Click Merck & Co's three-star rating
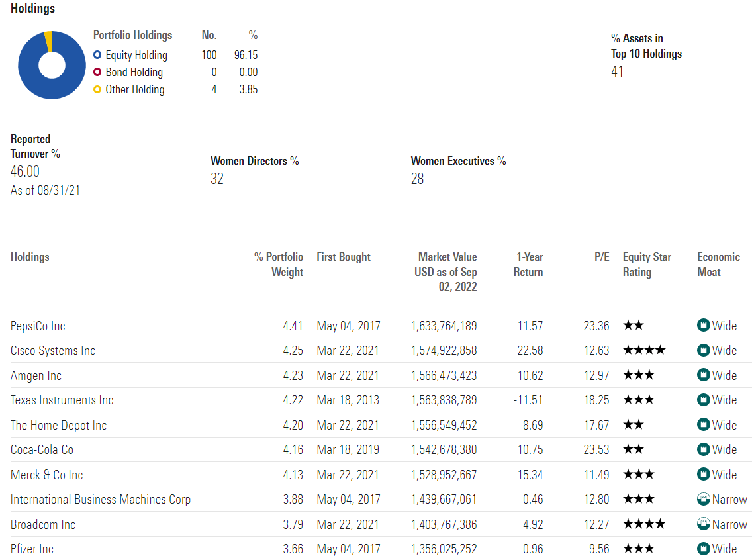This screenshot has width=752, height=560. click(x=639, y=475)
